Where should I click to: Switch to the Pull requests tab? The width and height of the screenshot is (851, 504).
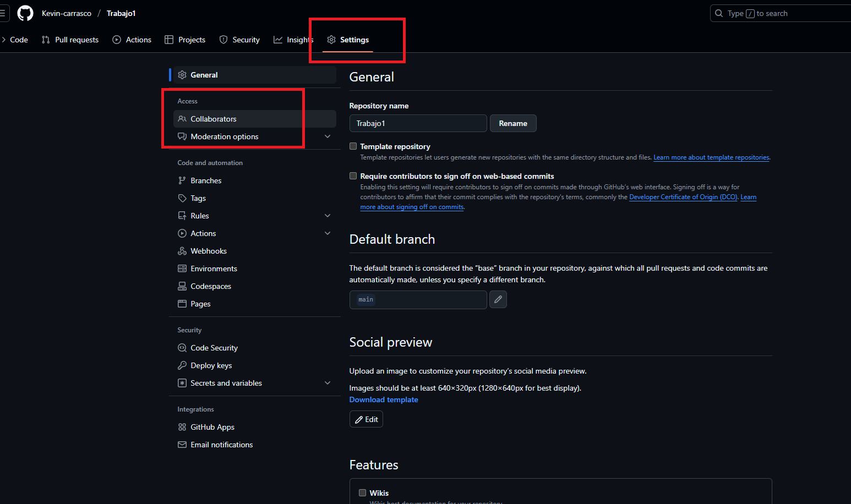[70, 40]
